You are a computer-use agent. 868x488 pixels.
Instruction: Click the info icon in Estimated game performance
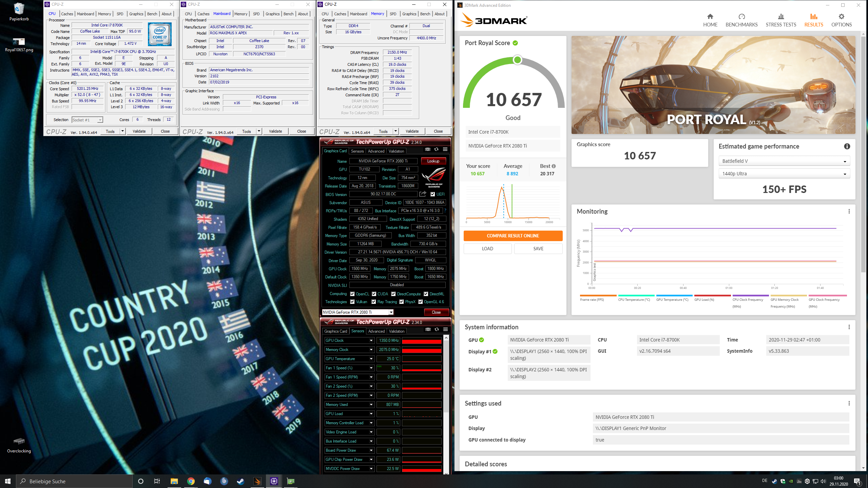coord(847,146)
